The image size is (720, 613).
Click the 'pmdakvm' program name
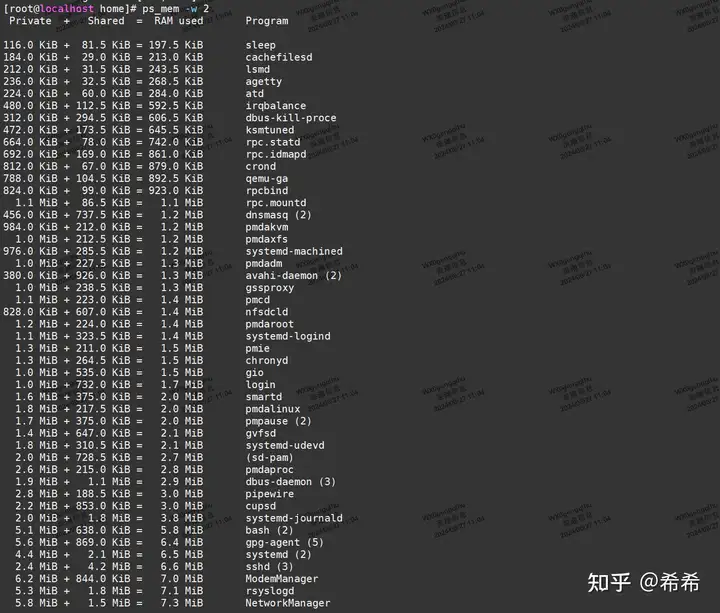click(x=267, y=227)
